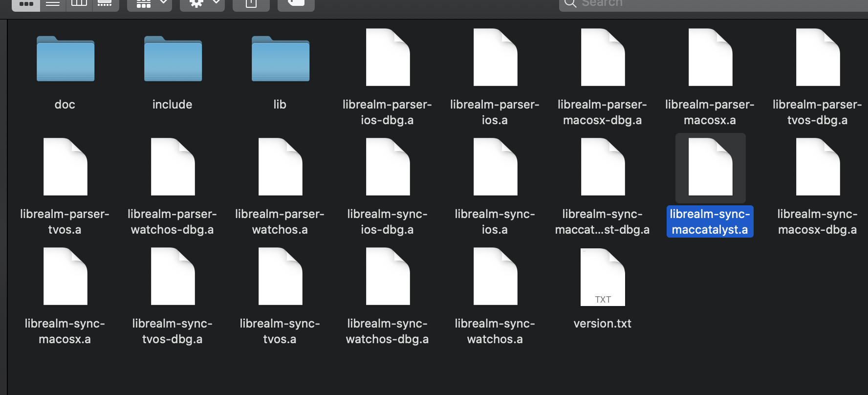The height and width of the screenshot is (395, 868).
Task: Select the version.txt text file
Action: click(603, 277)
